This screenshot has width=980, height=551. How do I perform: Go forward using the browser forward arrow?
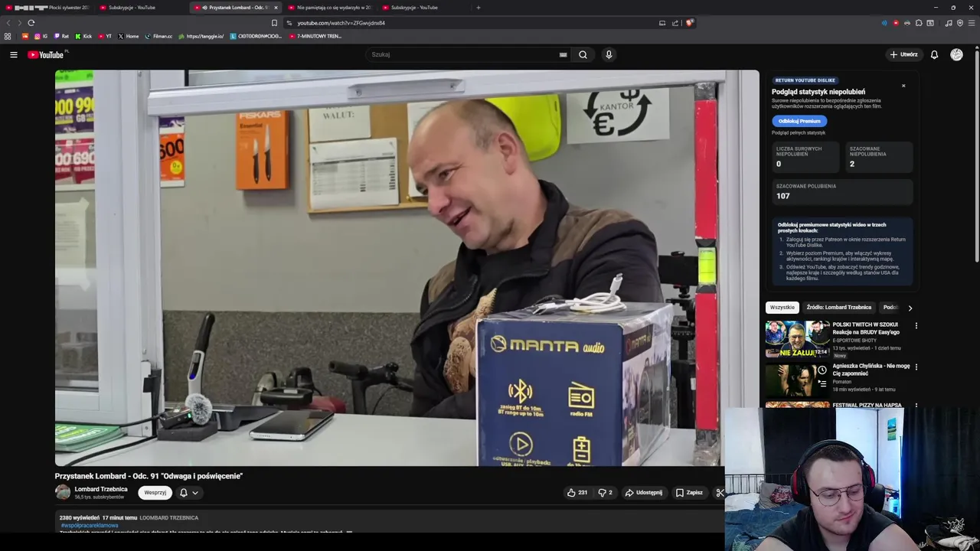19,23
